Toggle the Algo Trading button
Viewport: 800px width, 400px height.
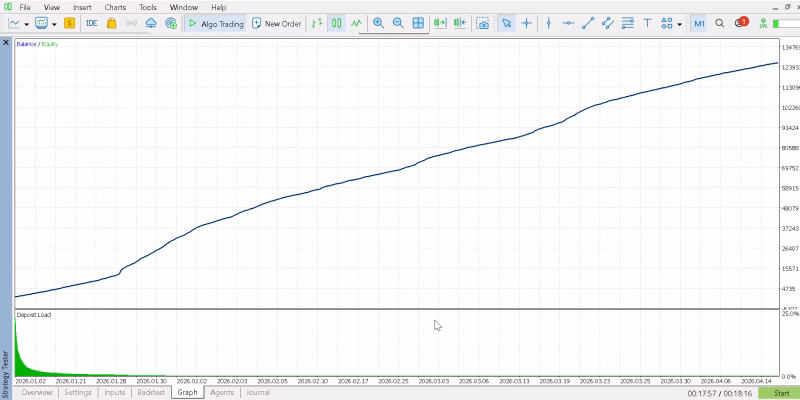[x=215, y=23]
